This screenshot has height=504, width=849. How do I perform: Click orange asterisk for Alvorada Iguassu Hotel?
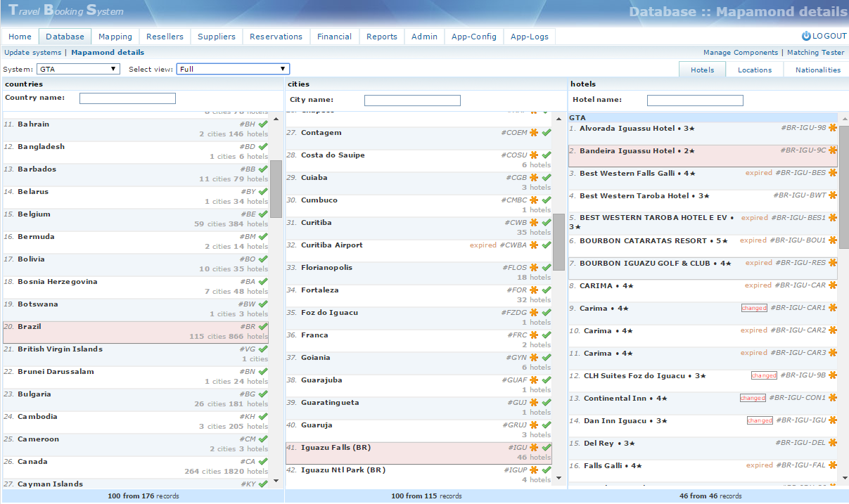point(833,128)
